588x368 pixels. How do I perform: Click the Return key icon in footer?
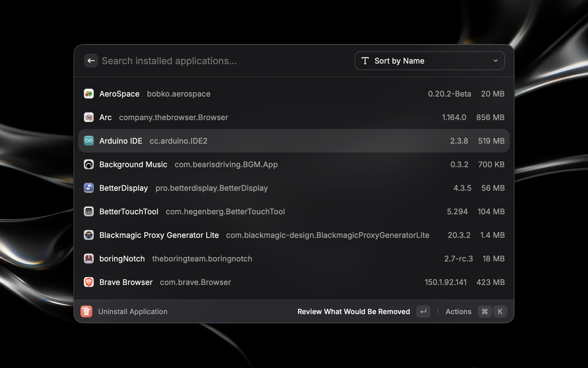coord(423,311)
